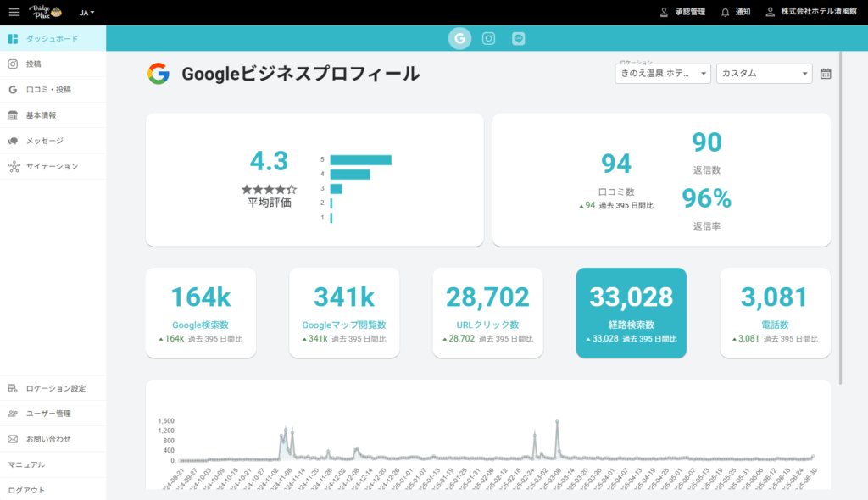The width and height of the screenshot is (868, 500).
Task: Expand the JA language dropdown
Action: (86, 13)
